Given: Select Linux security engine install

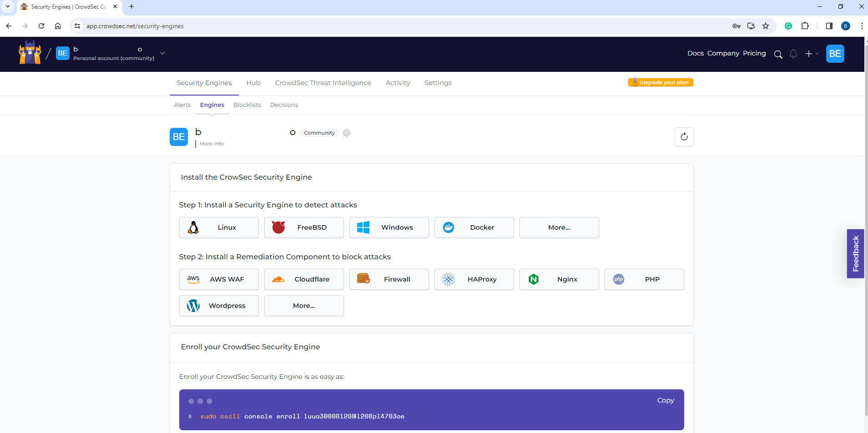Looking at the screenshot, I should (219, 227).
